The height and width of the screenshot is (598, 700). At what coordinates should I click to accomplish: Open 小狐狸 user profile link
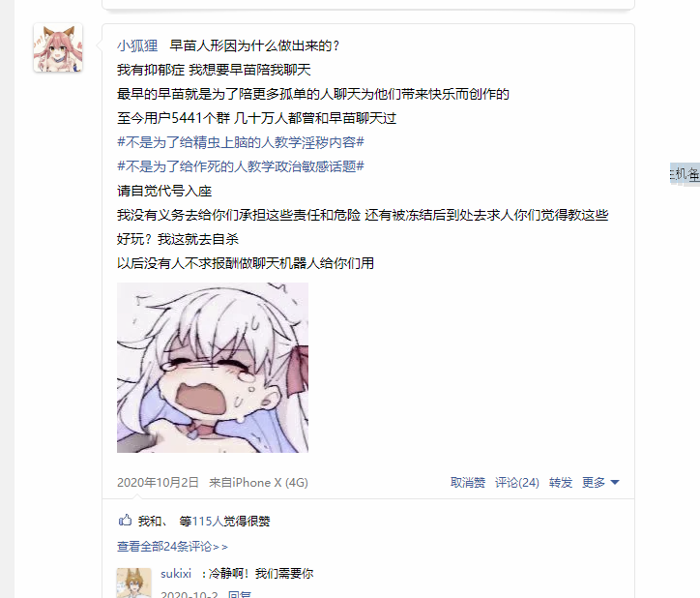(x=137, y=45)
